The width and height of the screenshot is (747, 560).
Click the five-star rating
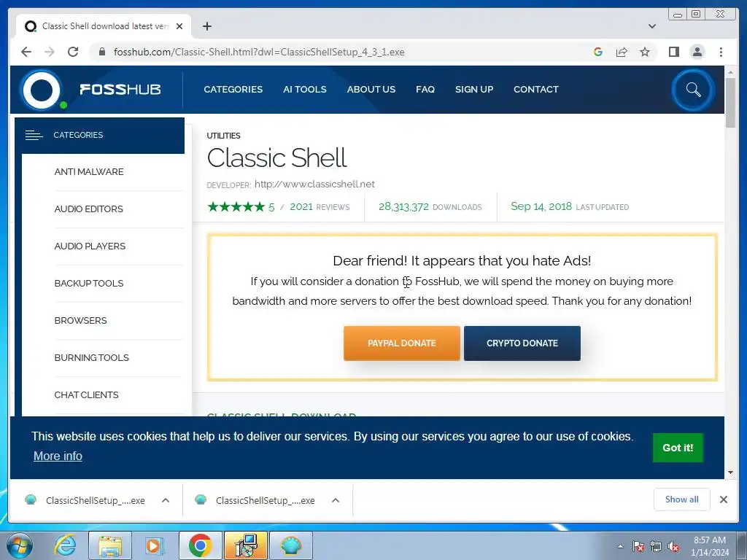[236, 206]
